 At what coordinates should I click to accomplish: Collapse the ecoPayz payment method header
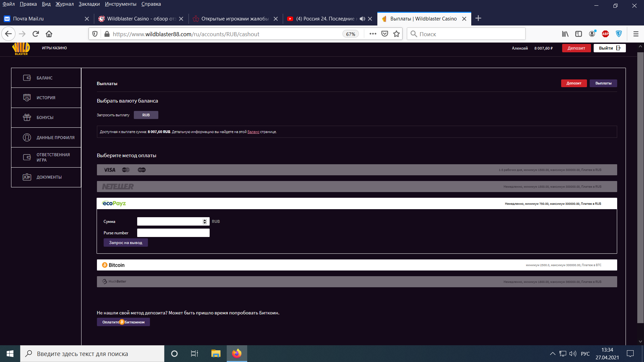click(357, 203)
